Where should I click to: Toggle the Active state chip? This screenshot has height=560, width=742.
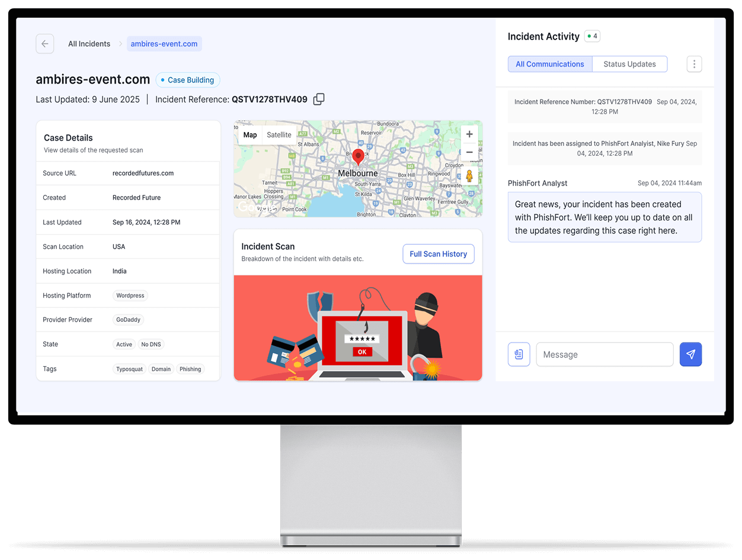click(x=124, y=344)
